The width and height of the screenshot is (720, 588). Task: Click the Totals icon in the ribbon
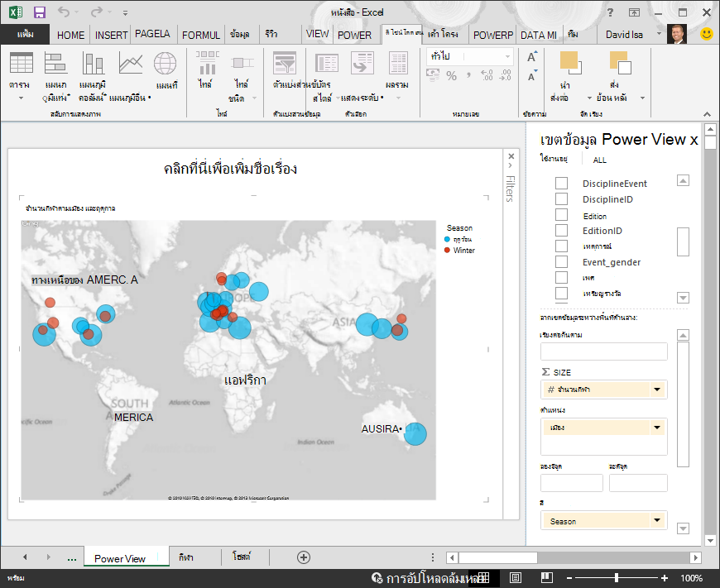(x=397, y=63)
